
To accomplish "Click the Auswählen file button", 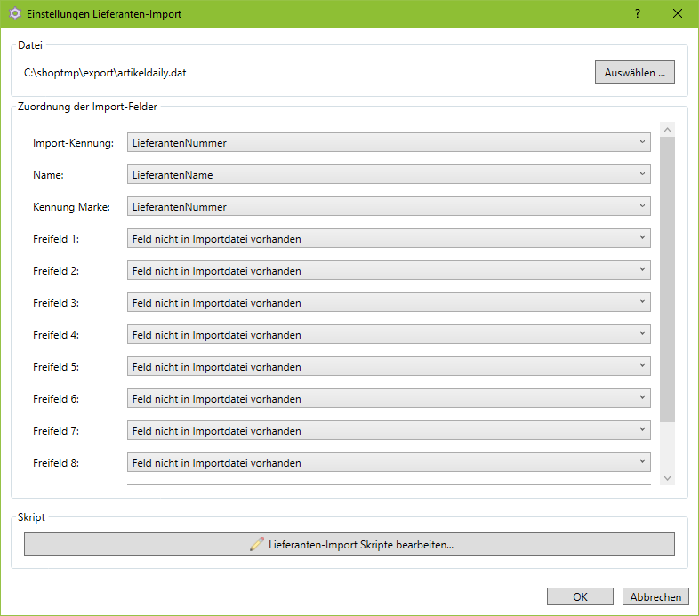I will coord(634,73).
